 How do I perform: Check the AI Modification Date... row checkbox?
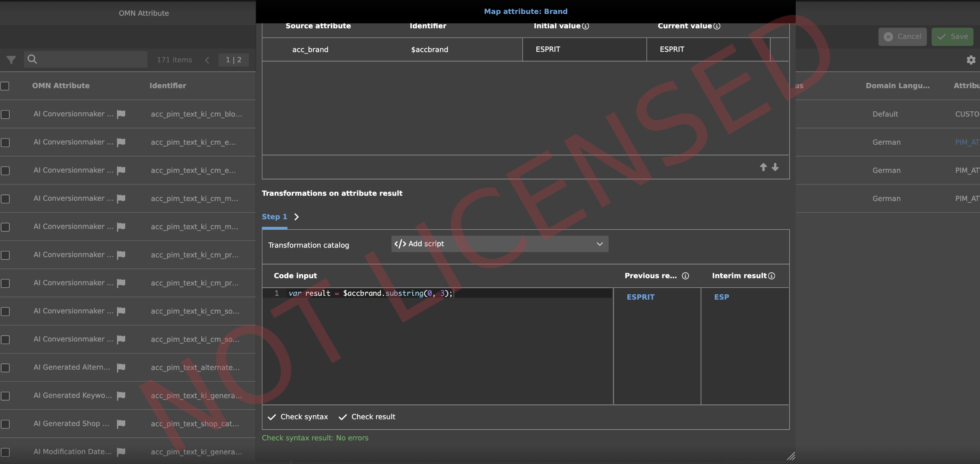point(5,452)
